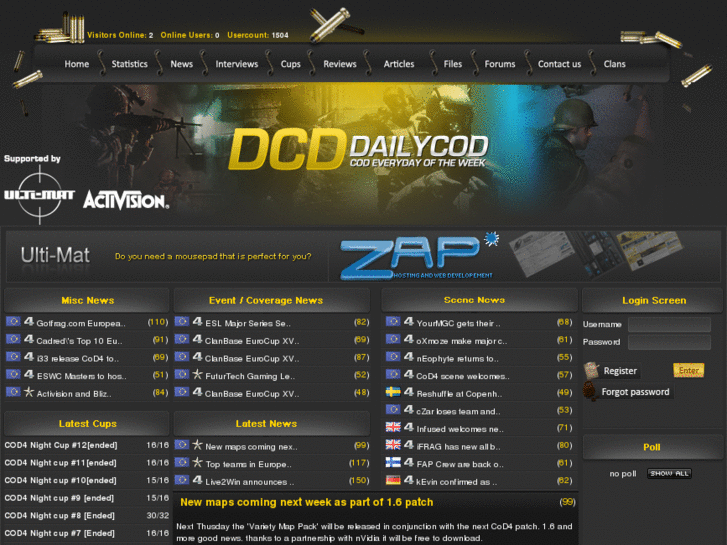The height and width of the screenshot is (545, 727).
Task: Open COD4 Night cup #11[ended] entry
Action: pyautogui.click(x=60, y=463)
